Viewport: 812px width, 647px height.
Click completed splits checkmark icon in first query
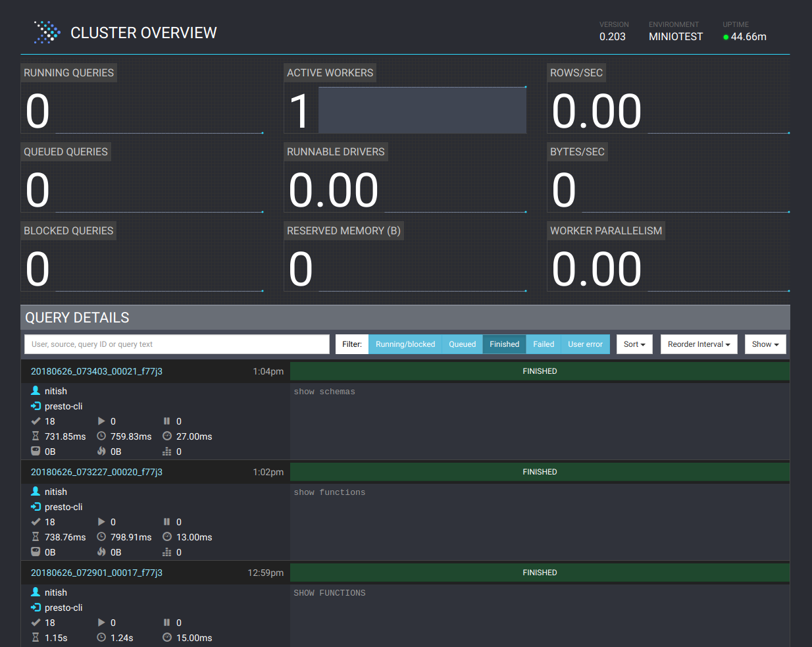[x=36, y=421]
